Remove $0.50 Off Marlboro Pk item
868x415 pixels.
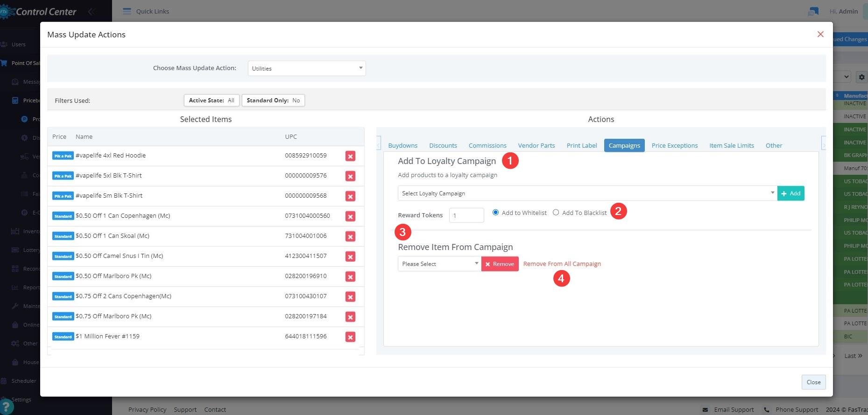pos(350,277)
